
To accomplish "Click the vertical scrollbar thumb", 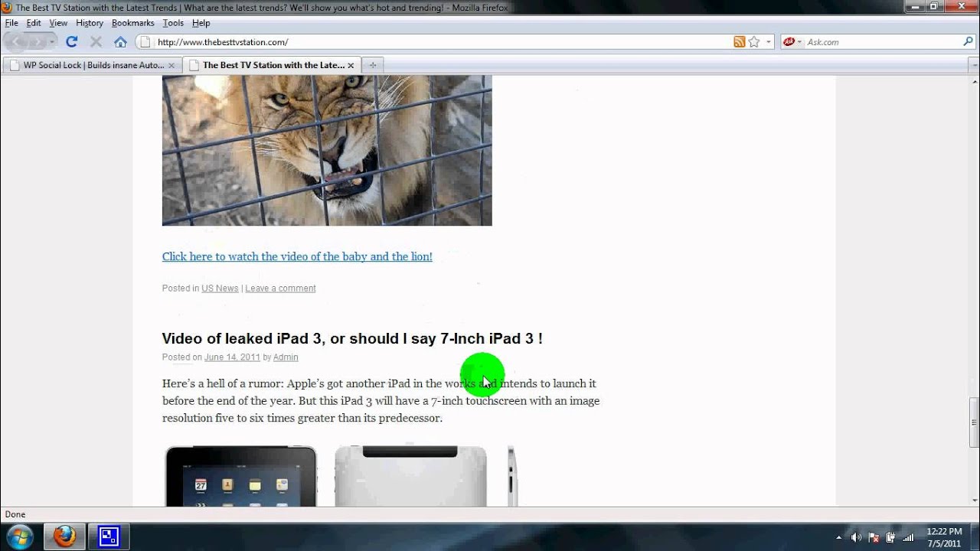I will pos(974,422).
